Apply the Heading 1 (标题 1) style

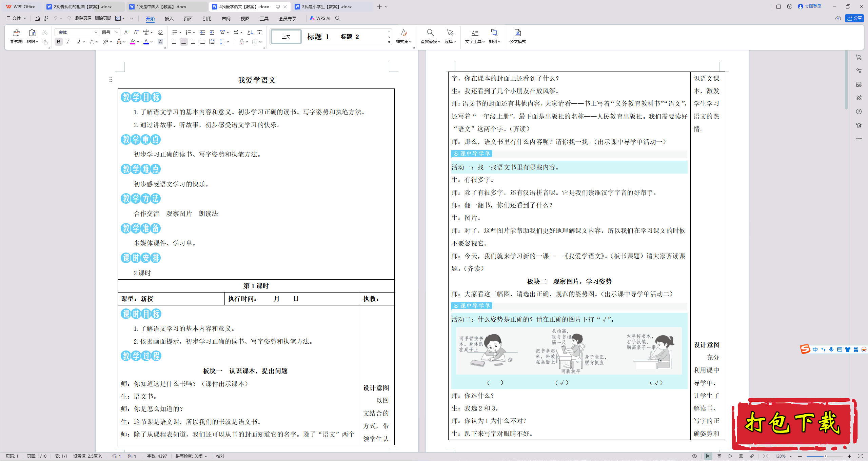coord(318,37)
